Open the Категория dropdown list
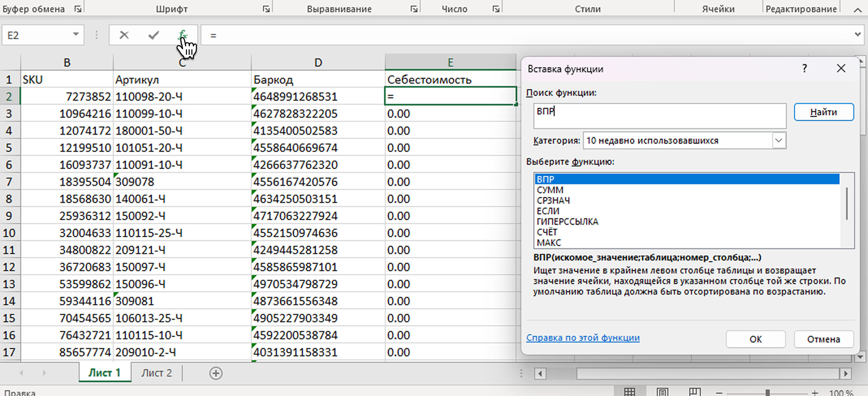The image size is (868, 396). pos(778,141)
